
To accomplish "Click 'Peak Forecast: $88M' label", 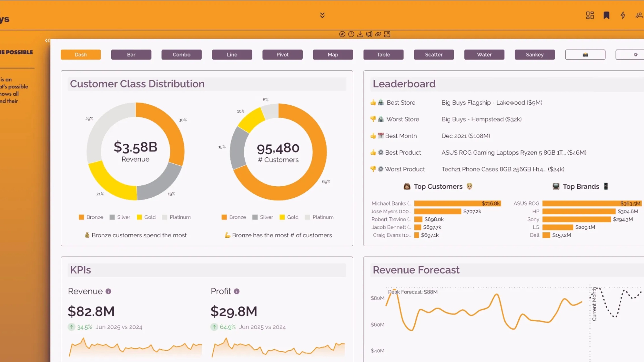I will pyautogui.click(x=413, y=292).
